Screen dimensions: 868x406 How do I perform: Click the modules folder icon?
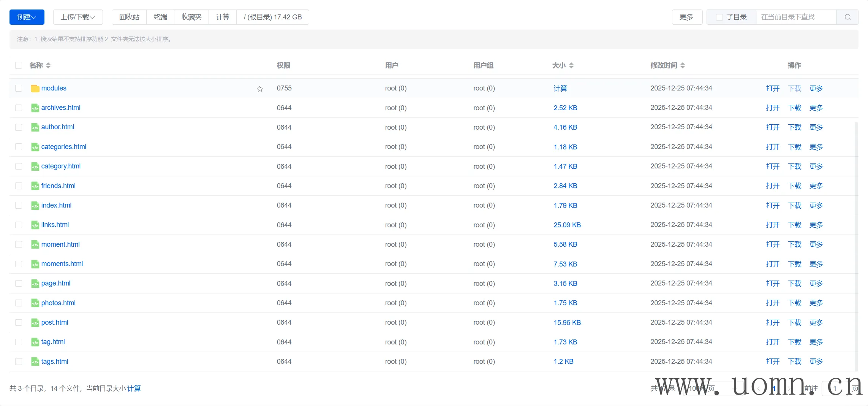(35, 89)
